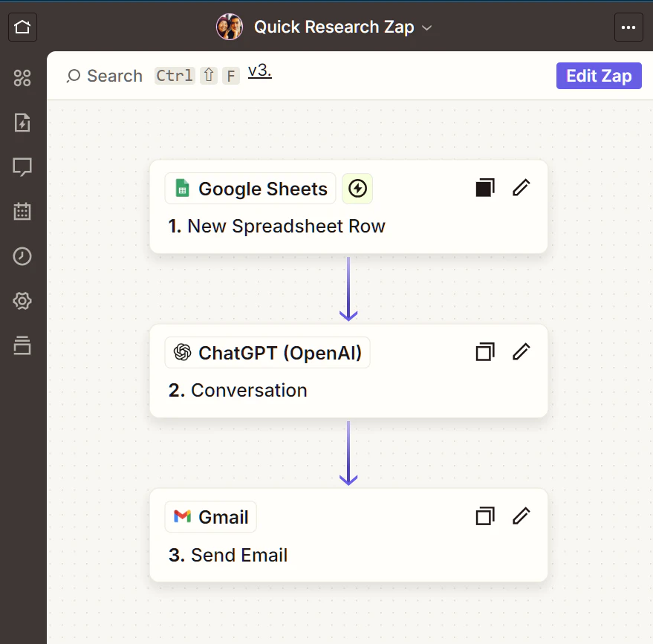The height and width of the screenshot is (644, 653).
Task: Click pencil edit icon on Google Sheets step
Action: click(x=521, y=187)
